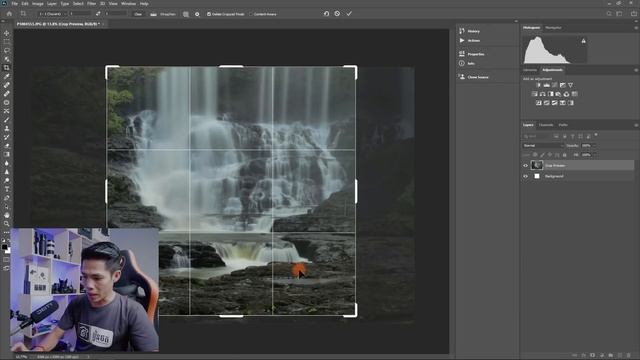Click the histogram cached data warning icon
This screenshot has height=360, width=640.
(x=583, y=41)
